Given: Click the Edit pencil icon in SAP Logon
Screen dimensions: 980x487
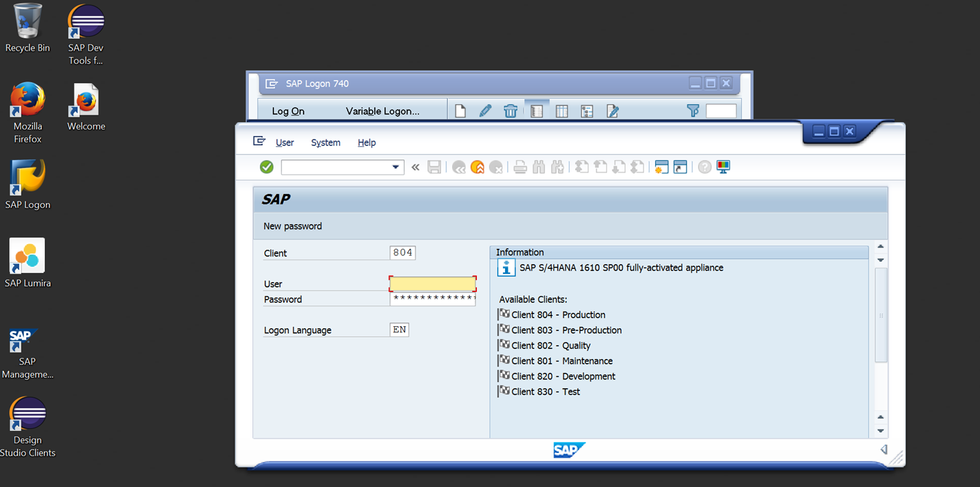Looking at the screenshot, I should (486, 111).
